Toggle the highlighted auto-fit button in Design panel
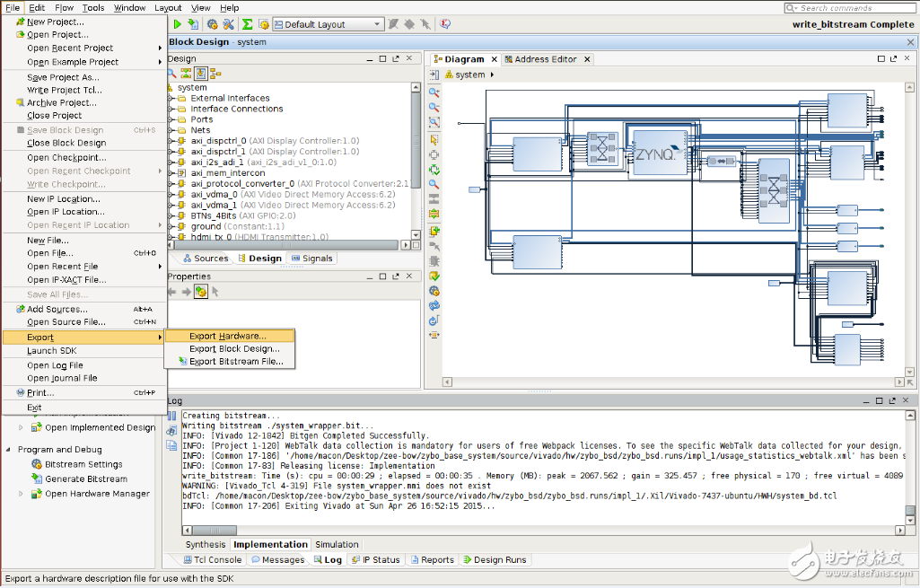This screenshot has width=920, height=588. tap(200, 73)
